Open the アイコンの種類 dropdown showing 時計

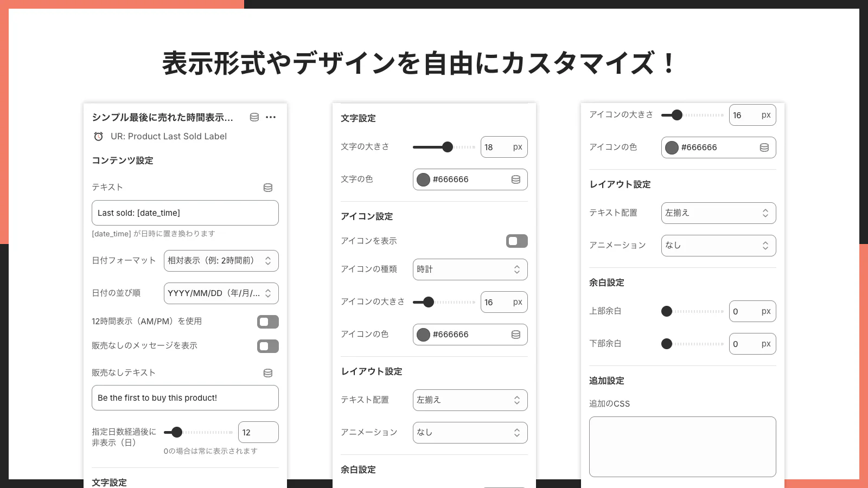click(x=470, y=269)
